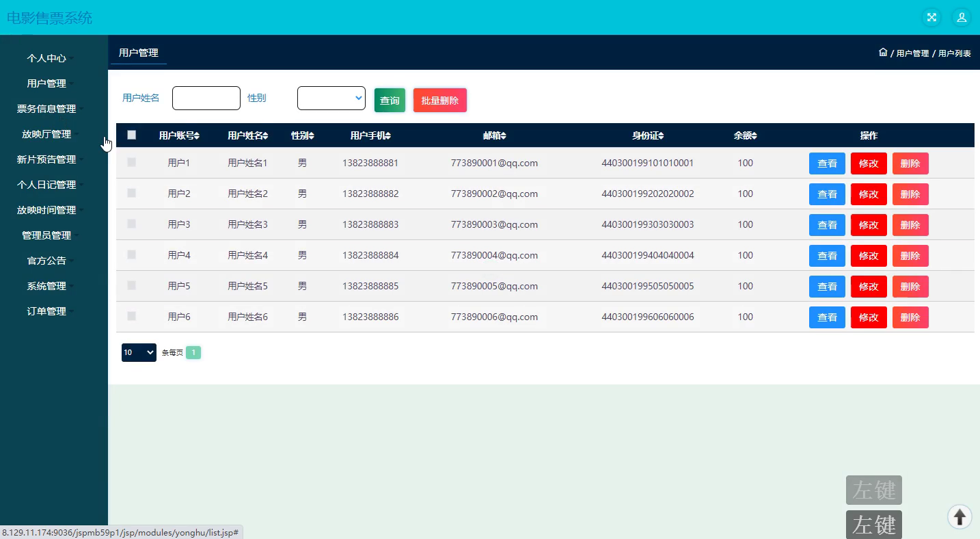This screenshot has height=539, width=980.
Task: Click 删除 for 用户1
Action: tap(910, 163)
